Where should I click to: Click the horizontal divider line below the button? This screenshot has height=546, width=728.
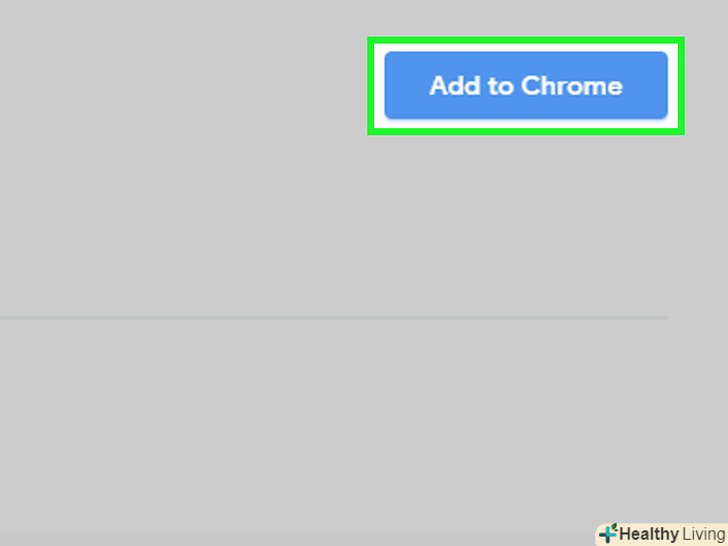[334, 318]
